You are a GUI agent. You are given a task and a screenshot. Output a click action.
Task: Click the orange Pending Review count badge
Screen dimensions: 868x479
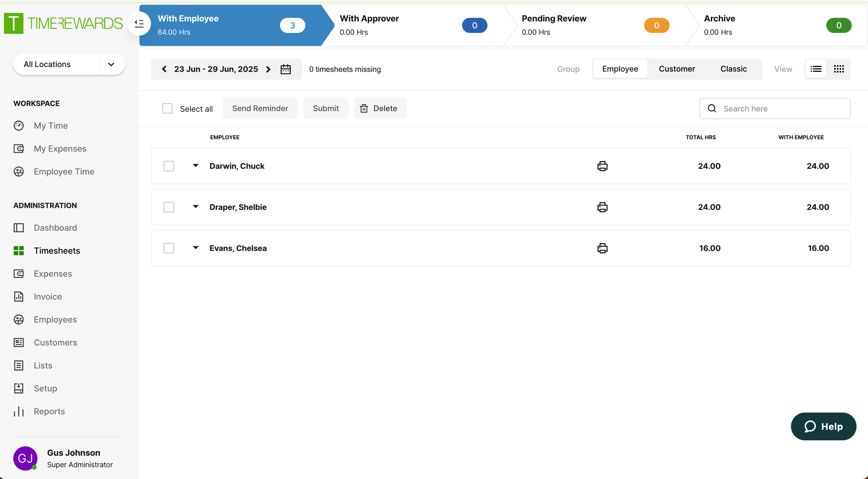656,25
